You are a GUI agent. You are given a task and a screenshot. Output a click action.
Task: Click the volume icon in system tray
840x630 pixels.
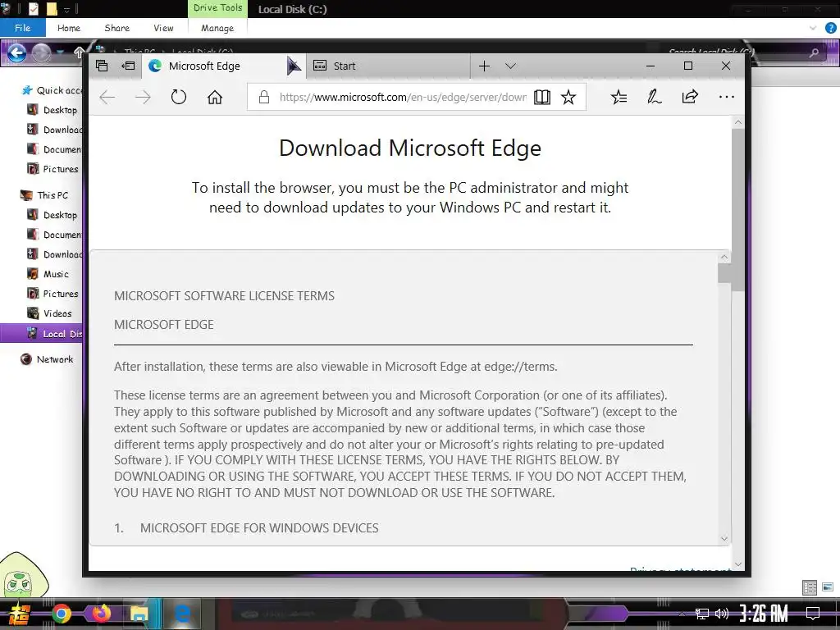[722, 614]
